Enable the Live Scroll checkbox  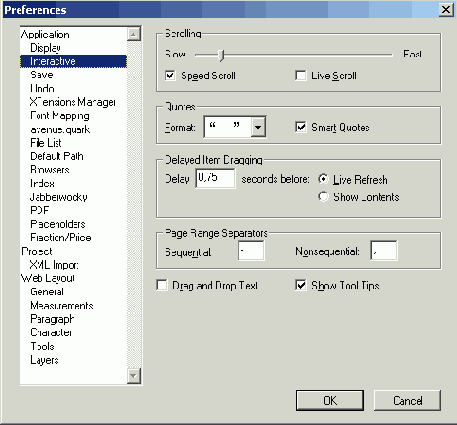301,76
